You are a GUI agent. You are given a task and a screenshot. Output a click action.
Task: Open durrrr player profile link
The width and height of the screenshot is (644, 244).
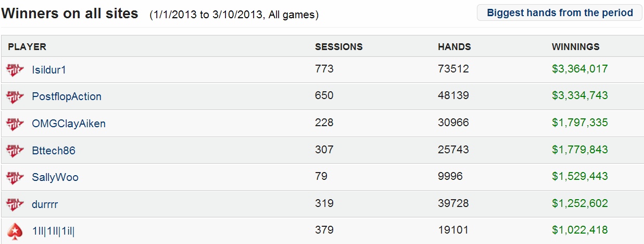[45, 204]
